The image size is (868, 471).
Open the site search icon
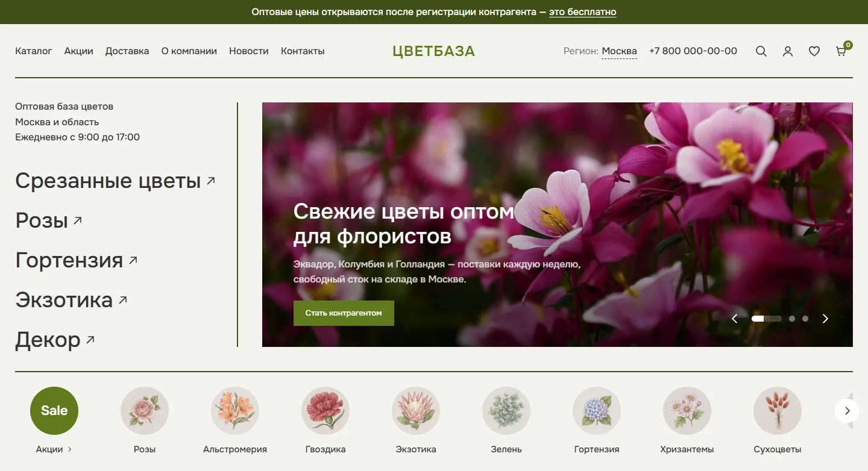click(x=761, y=51)
